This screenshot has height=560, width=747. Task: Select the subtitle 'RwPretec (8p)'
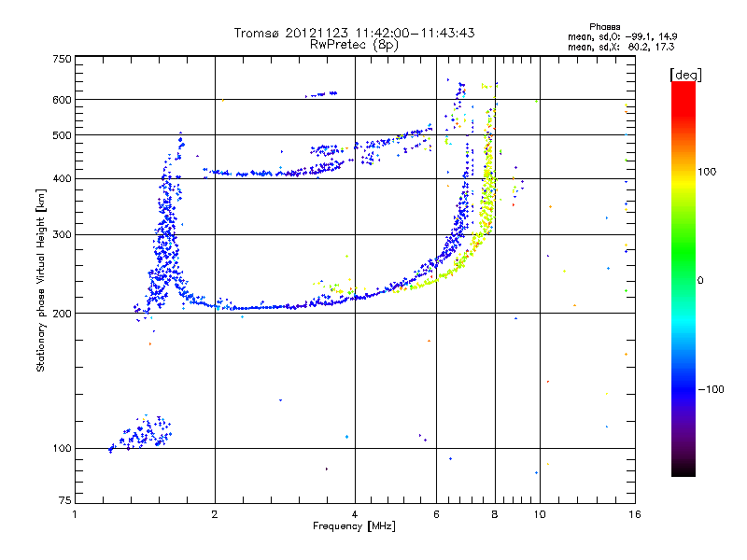pos(354,45)
